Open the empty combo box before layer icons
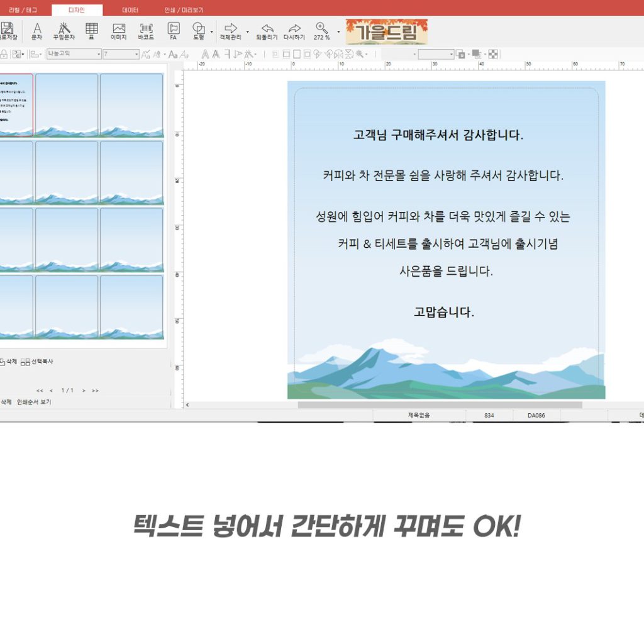 (436, 54)
